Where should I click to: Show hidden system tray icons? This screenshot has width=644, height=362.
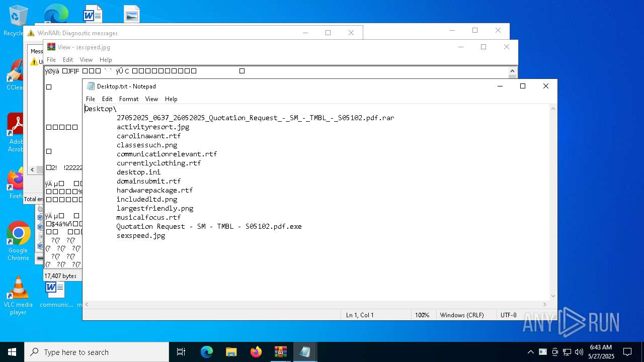click(530, 352)
